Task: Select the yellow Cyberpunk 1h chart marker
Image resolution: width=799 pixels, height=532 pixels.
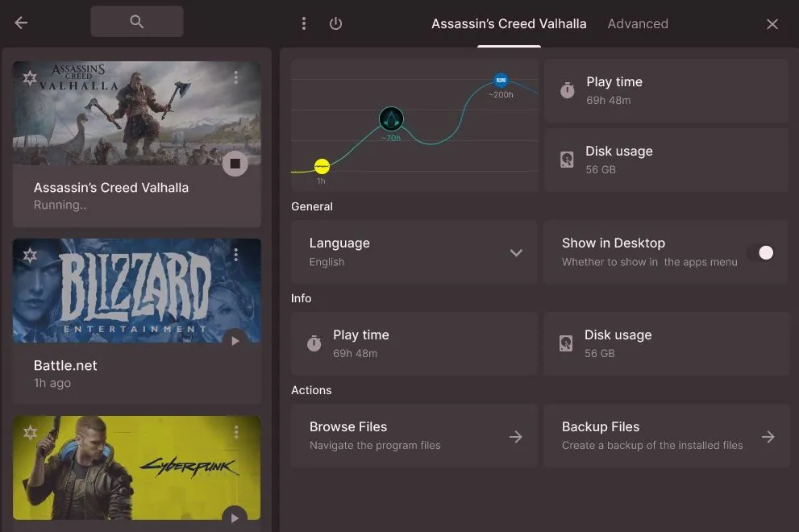Action: pos(322,165)
